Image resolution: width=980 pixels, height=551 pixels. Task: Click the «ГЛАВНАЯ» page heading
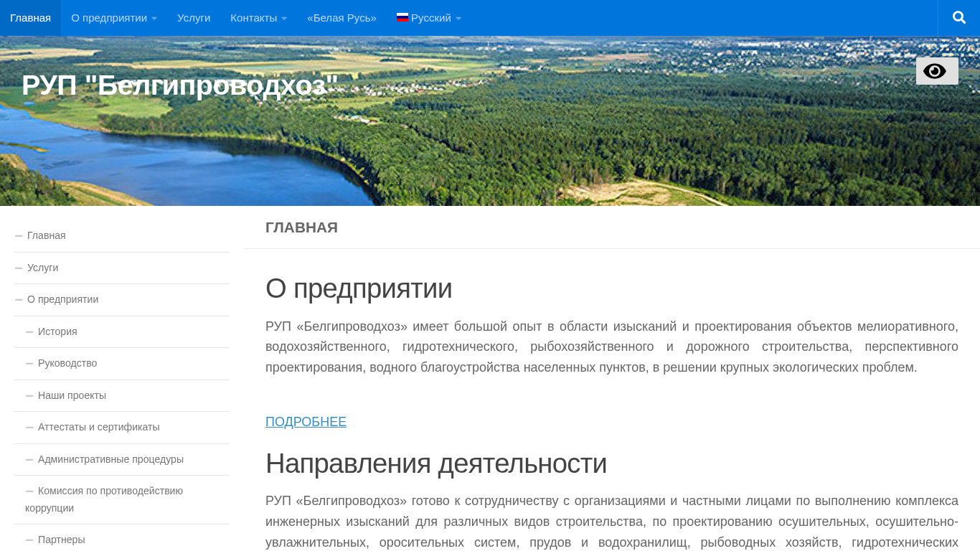[x=301, y=227]
